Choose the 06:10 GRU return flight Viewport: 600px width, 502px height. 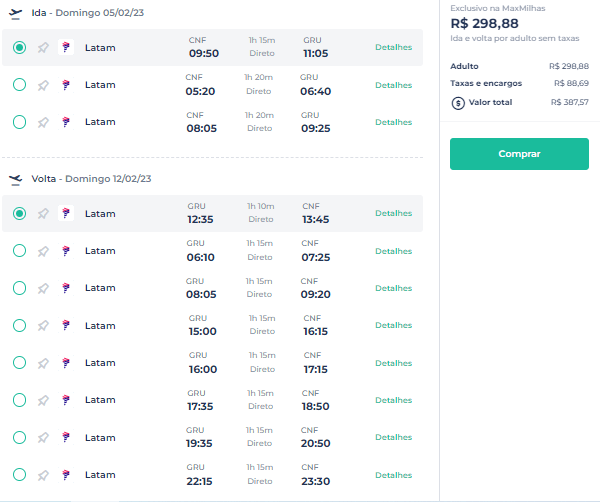point(20,251)
